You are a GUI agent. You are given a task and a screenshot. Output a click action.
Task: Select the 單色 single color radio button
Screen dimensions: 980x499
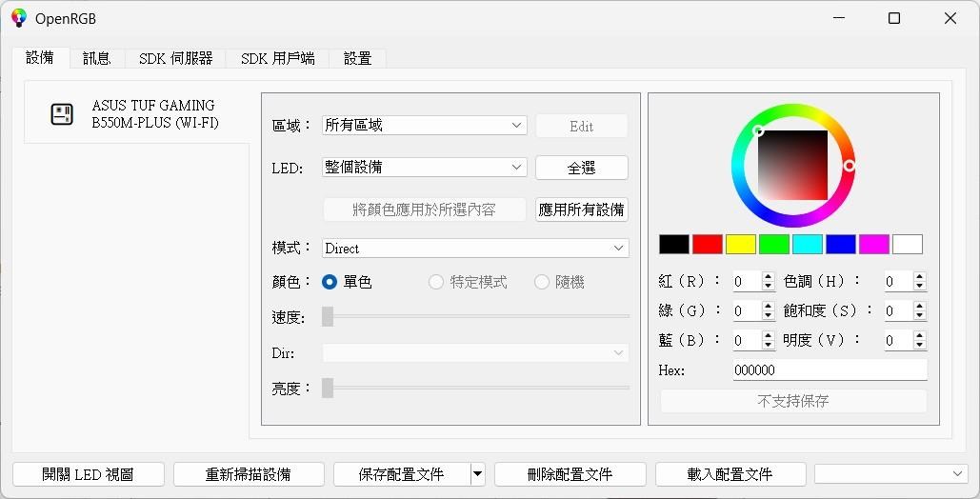(x=330, y=282)
